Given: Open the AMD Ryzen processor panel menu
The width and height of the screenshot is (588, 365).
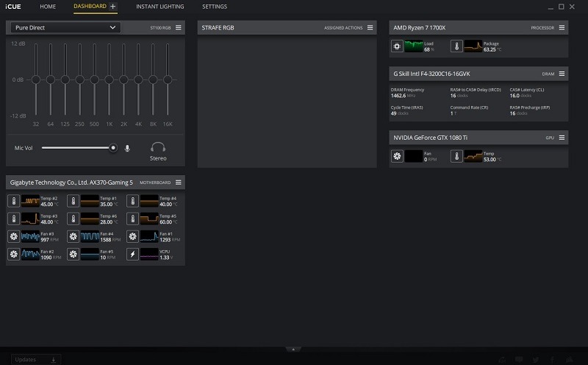Looking at the screenshot, I should (562, 27).
